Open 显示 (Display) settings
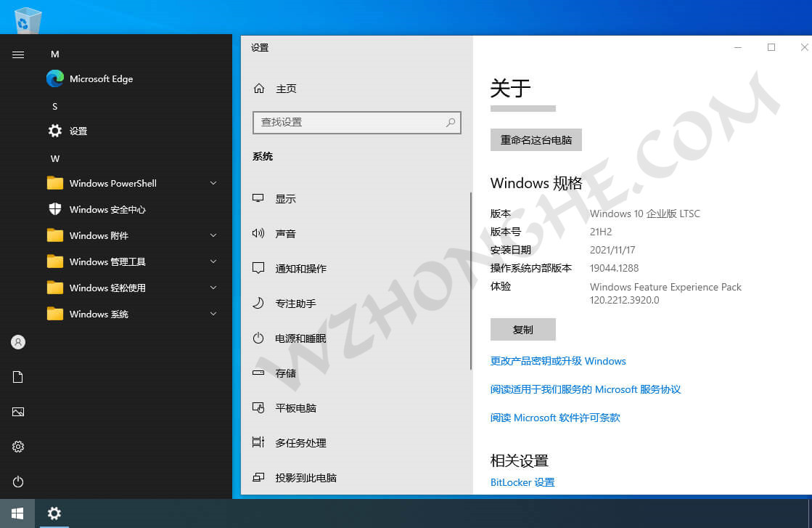 click(287, 198)
